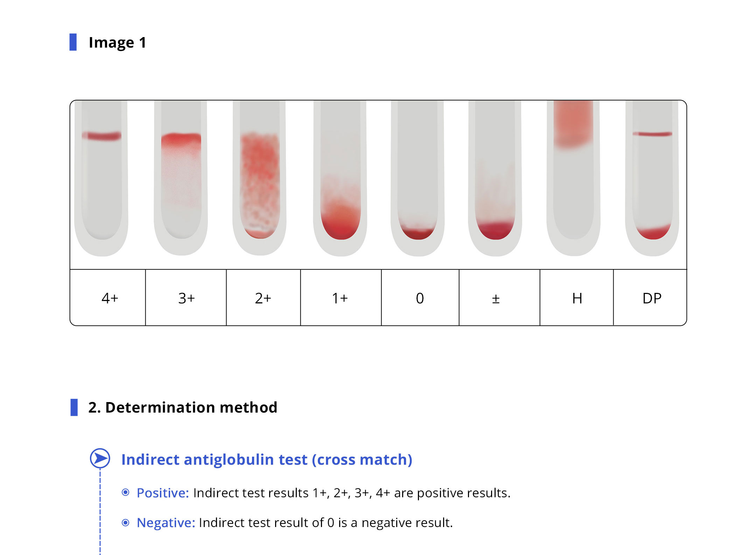Click the Indirect antiglobulin test heading
This screenshot has height=555, width=756.
click(x=267, y=459)
